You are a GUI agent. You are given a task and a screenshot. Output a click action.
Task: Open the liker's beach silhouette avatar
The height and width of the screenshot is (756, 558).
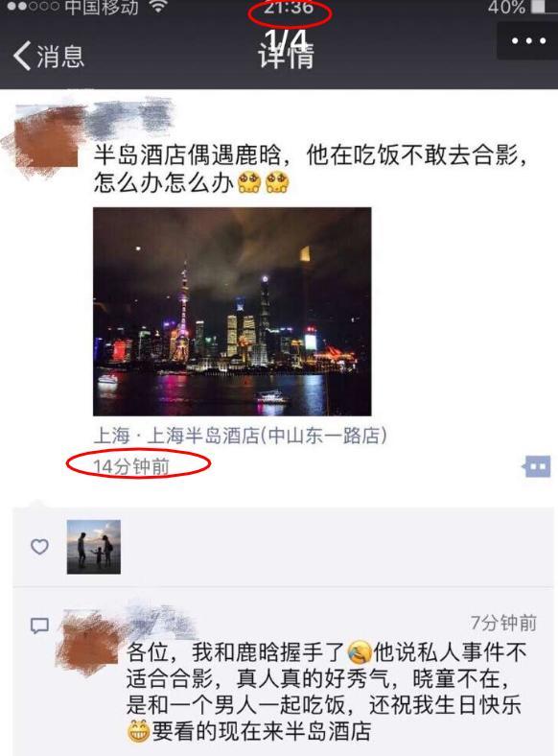tap(94, 547)
